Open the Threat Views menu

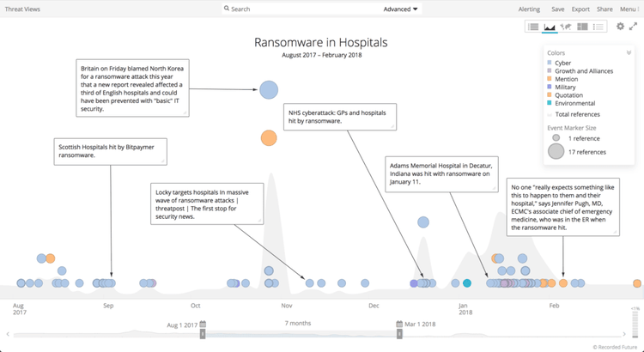click(22, 9)
